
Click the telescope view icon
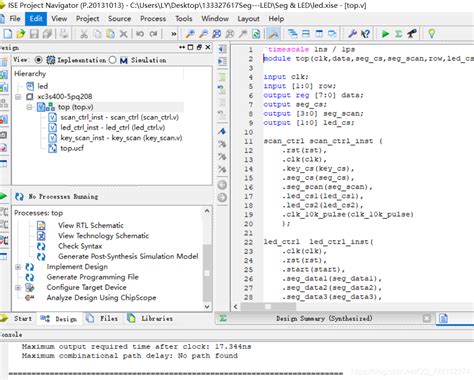(412, 34)
